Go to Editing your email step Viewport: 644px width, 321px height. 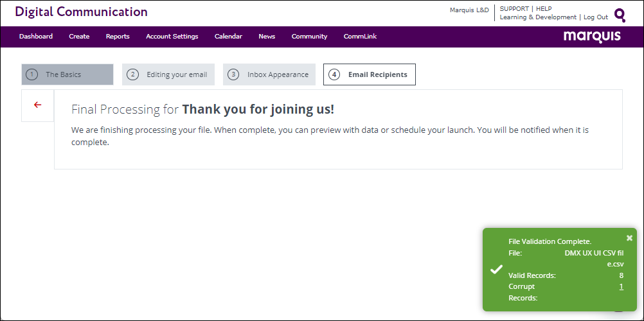(x=168, y=74)
